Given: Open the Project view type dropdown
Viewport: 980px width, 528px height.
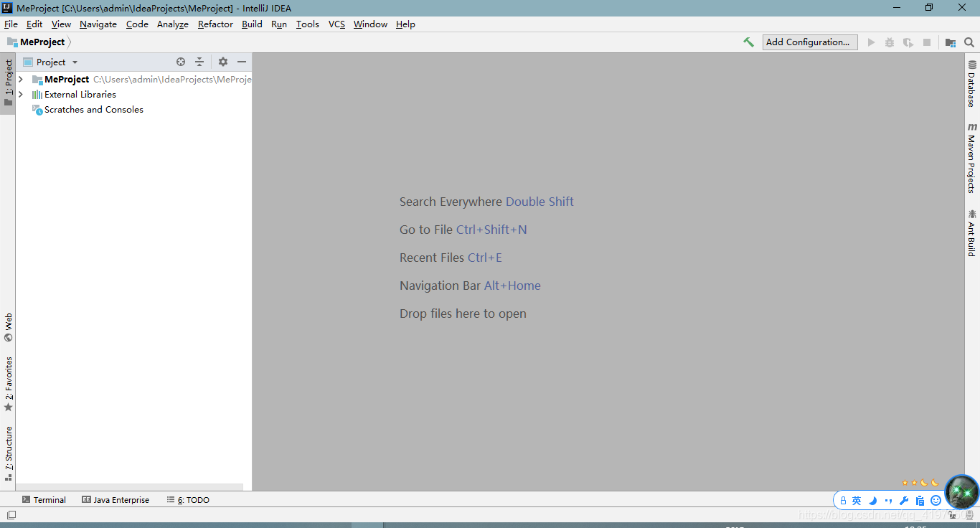Looking at the screenshot, I should 50,62.
